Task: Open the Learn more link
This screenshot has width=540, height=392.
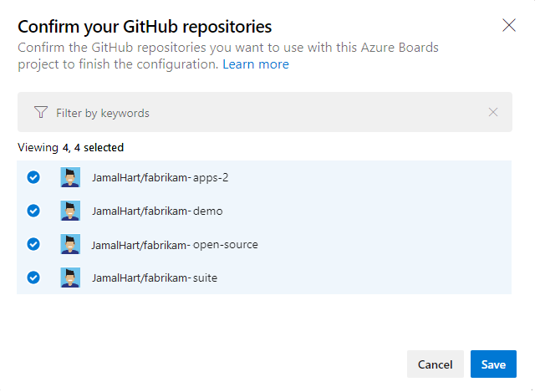Action: pos(256,64)
